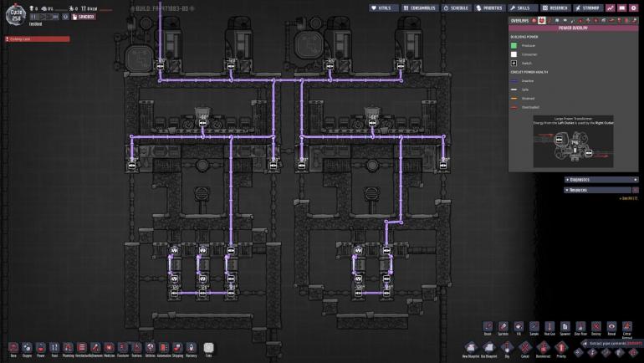Image resolution: width=644 pixels, height=363 pixels.
Task: Click the green Producer legend swatch
Action: (x=514, y=45)
